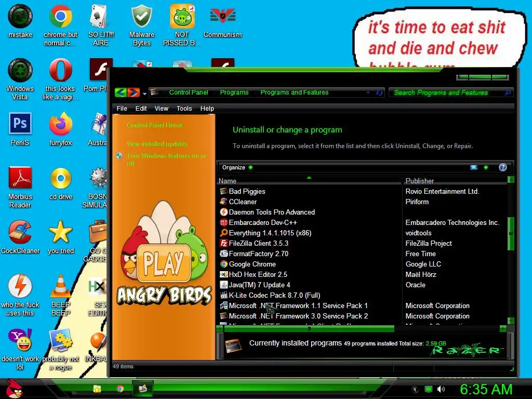Click the change view icon in toolbar
Viewport: 532px width, 399px height.
[x=474, y=167]
